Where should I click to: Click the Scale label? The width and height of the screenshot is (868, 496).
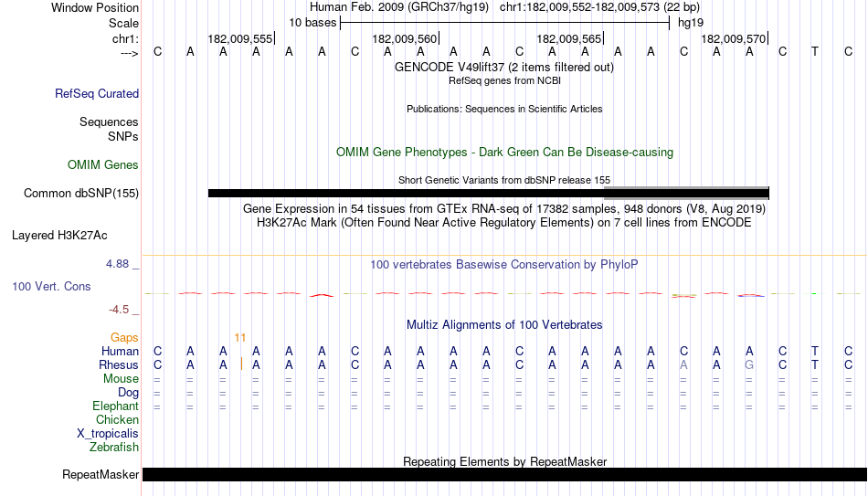click(123, 23)
